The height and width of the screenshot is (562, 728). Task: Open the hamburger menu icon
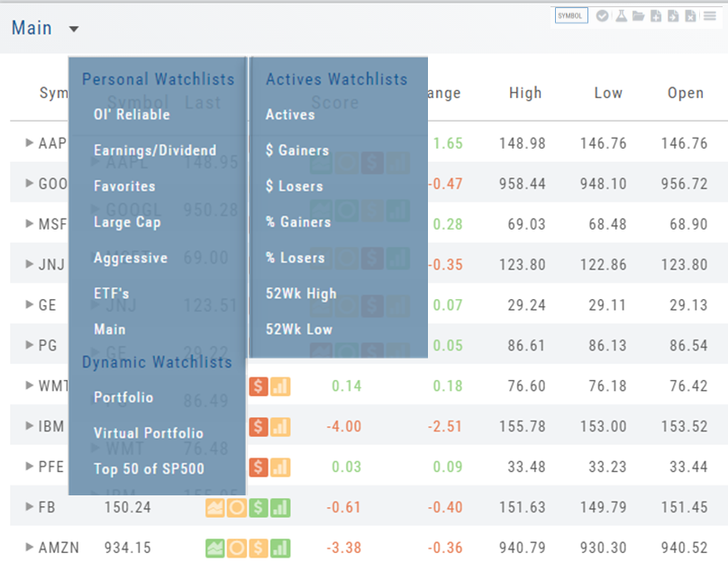click(x=710, y=15)
